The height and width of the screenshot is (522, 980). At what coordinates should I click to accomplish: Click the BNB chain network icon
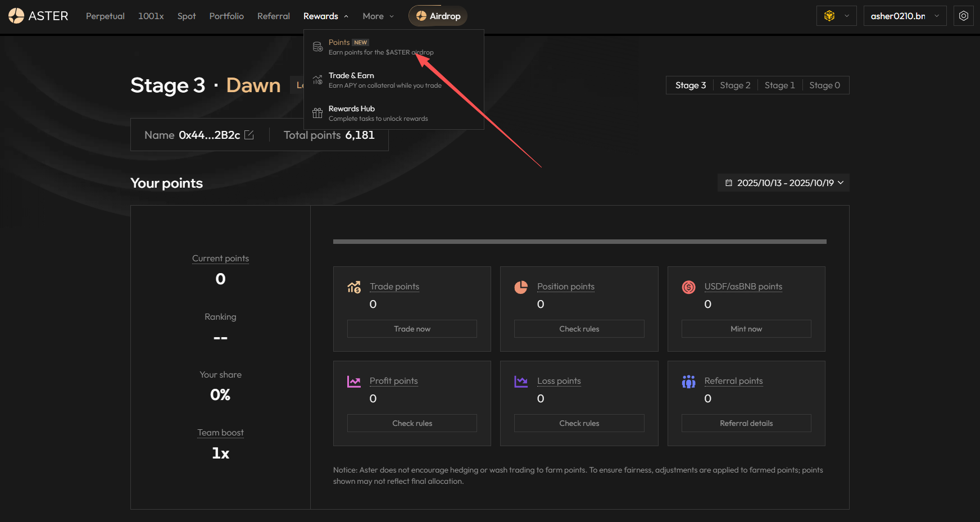coord(829,16)
